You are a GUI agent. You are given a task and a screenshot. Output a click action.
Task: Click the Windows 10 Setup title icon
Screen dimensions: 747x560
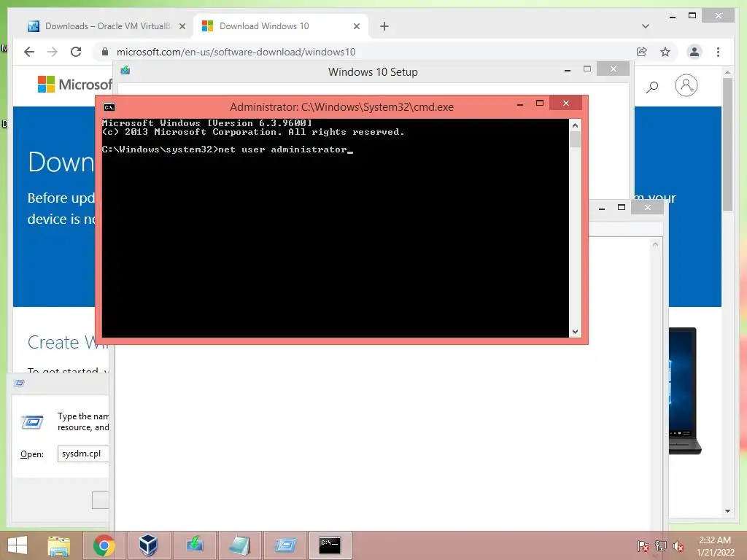click(125, 71)
